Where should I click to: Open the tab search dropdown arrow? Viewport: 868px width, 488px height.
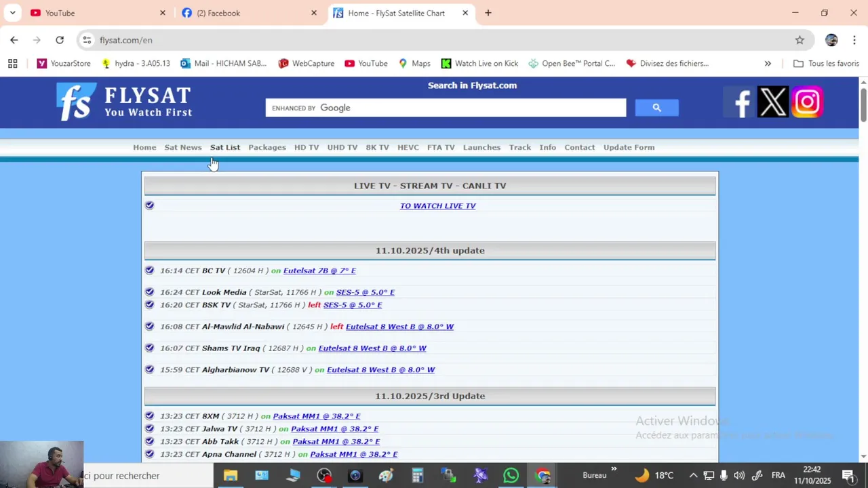click(12, 13)
